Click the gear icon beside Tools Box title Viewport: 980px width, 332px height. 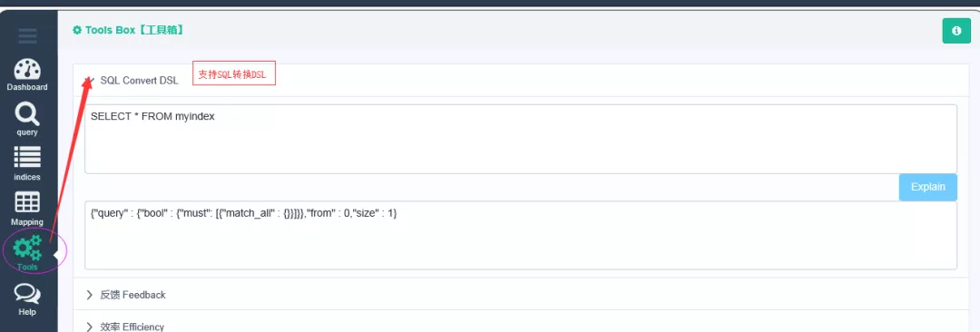point(77,30)
